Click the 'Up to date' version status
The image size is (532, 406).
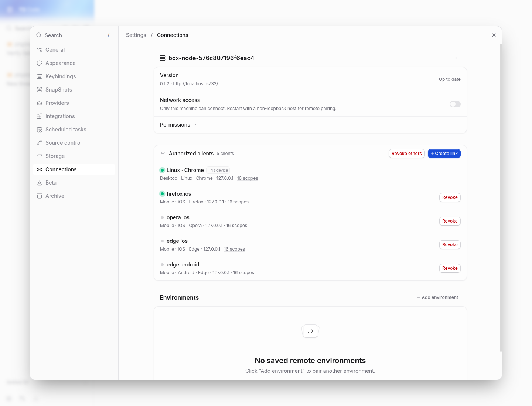coord(450,79)
